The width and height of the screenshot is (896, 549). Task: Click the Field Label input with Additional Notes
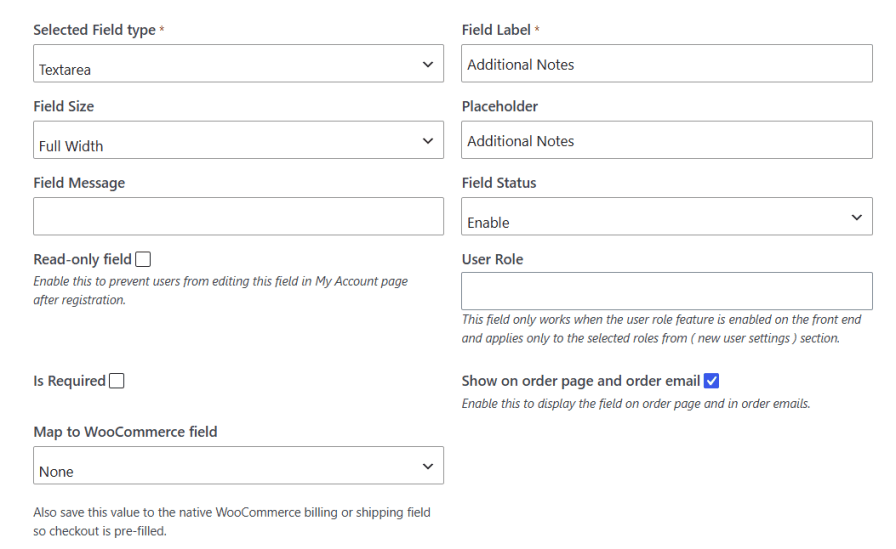[667, 63]
